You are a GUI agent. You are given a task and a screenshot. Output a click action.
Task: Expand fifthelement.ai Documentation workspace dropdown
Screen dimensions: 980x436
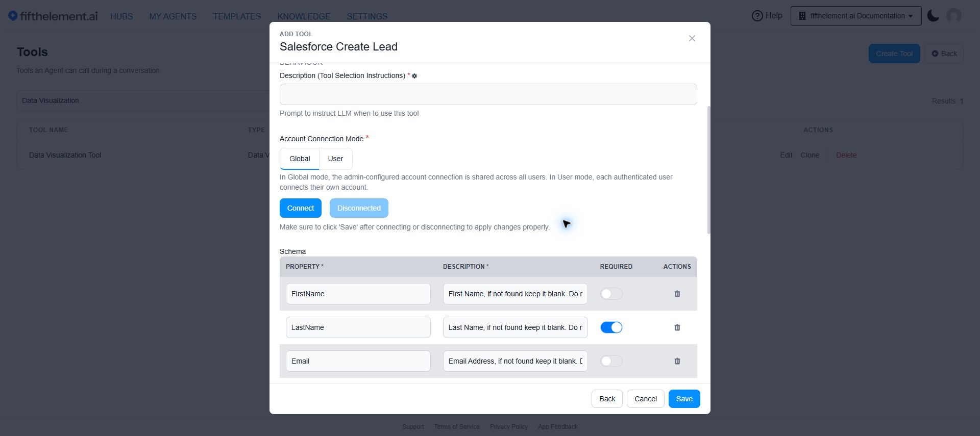856,16
